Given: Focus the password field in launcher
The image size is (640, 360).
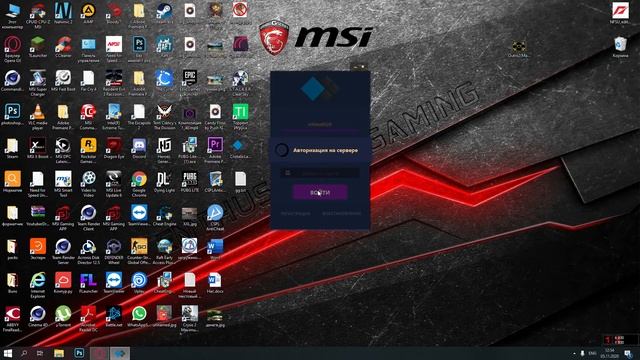Looking at the screenshot, I should click(x=320, y=173).
